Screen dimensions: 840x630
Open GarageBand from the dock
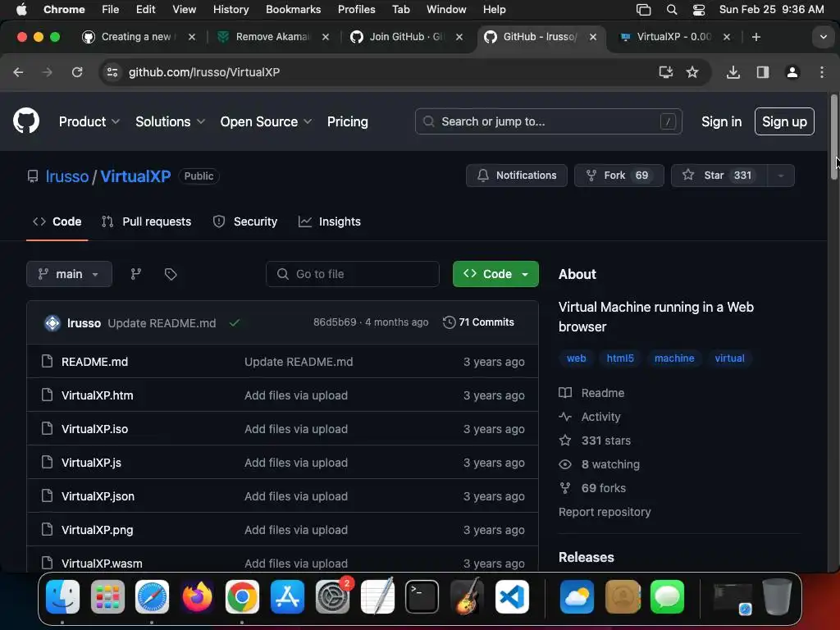coord(467,596)
